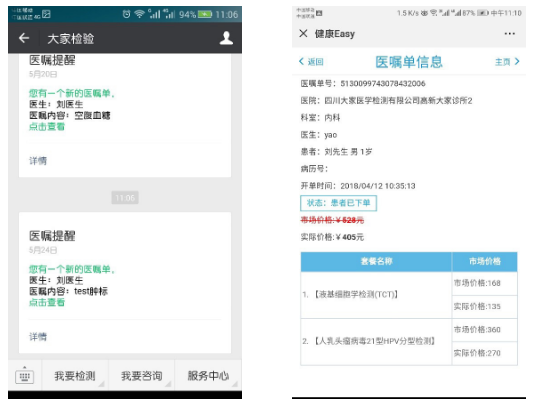Open the 我要咨询 menu
This screenshot has height=399, width=533.
141,376
